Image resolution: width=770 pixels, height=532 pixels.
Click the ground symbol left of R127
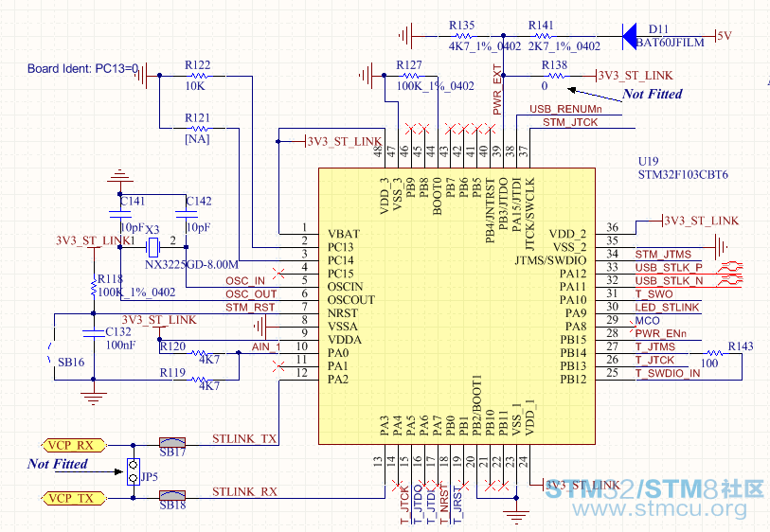(x=366, y=76)
